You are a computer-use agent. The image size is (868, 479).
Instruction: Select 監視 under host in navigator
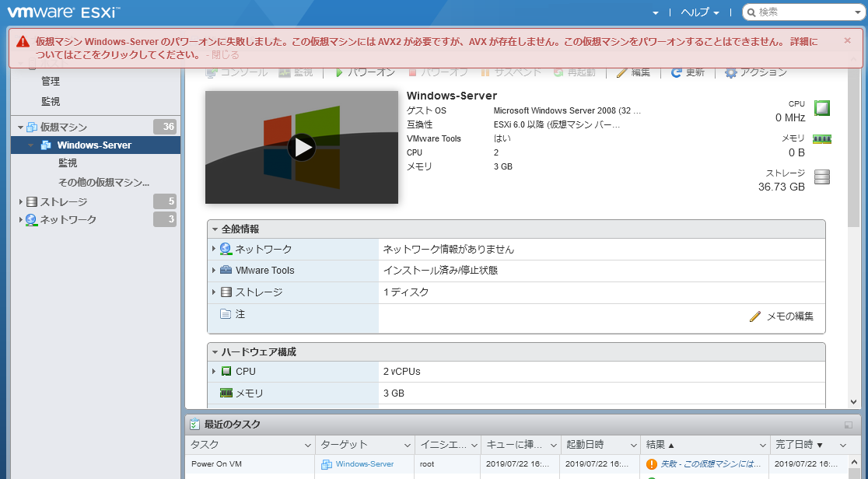click(x=51, y=102)
